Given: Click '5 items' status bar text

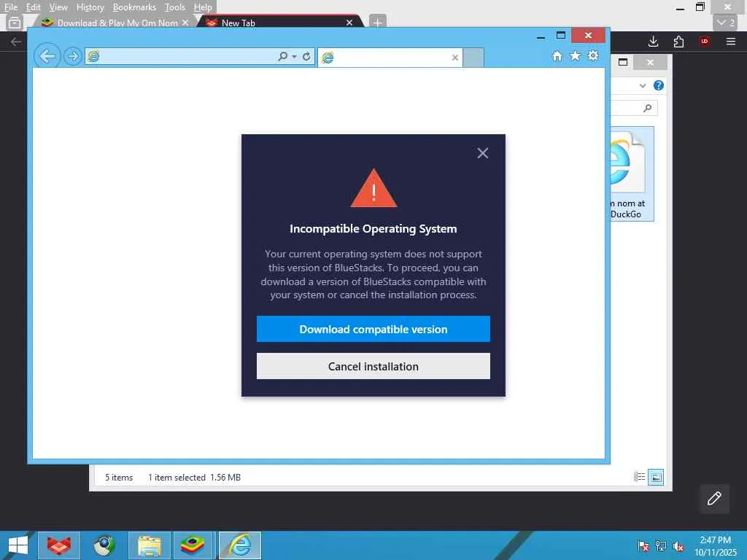Looking at the screenshot, I should 119,477.
